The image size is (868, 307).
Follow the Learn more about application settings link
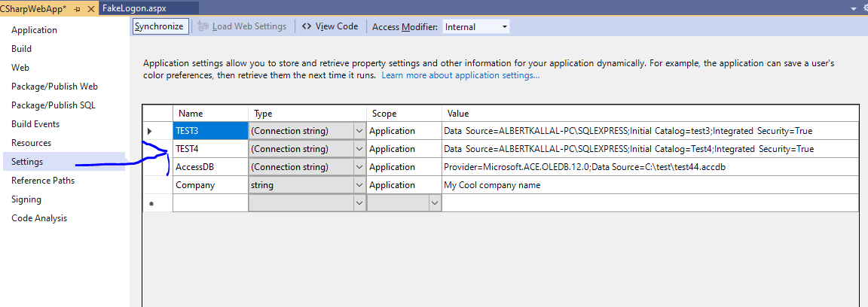point(460,74)
